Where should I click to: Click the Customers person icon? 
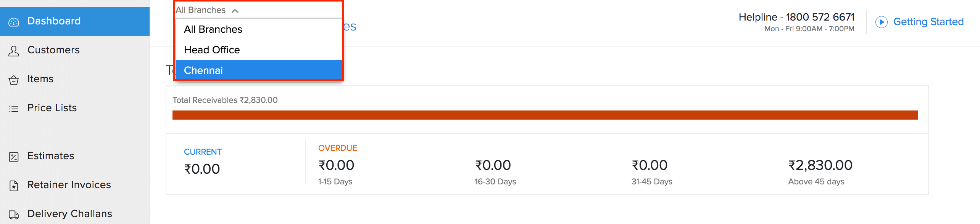pyautogui.click(x=14, y=51)
